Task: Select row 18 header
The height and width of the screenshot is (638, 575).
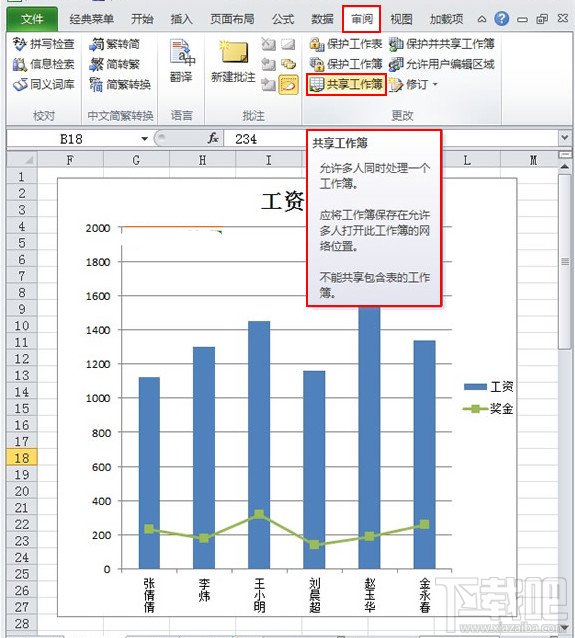Action: click(x=22, y=458)
